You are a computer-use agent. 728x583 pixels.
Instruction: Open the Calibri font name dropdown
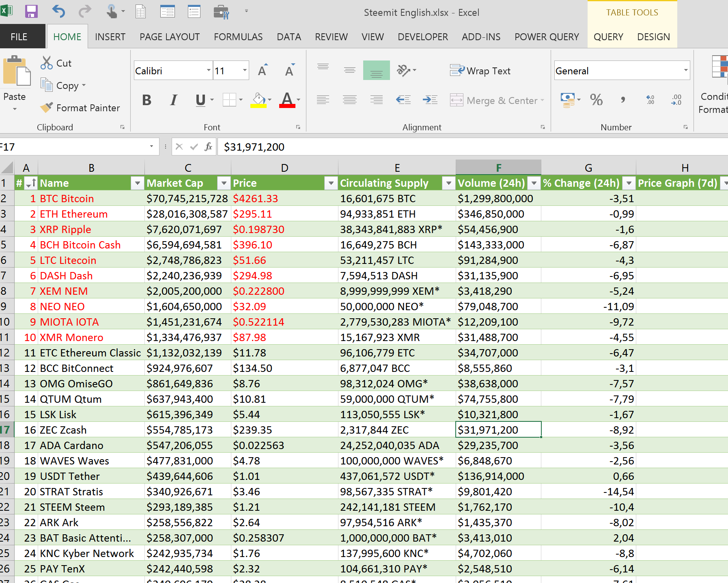click(x=209, y=70)
